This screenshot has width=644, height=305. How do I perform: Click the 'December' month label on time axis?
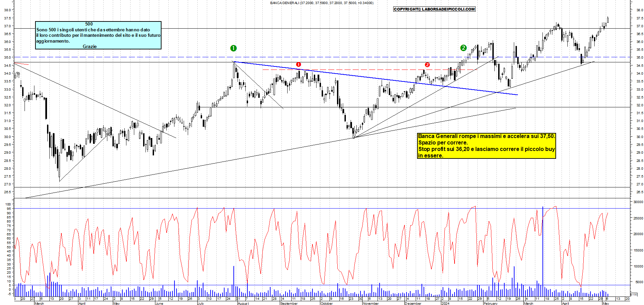[413, 303]
